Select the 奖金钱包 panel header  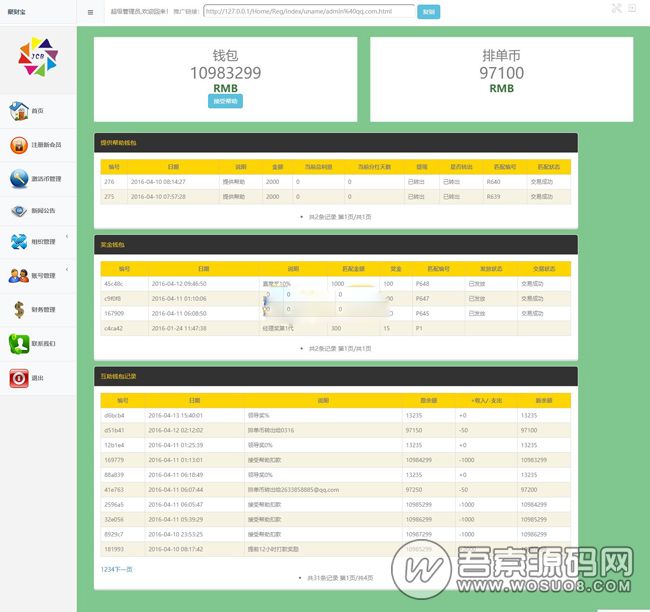(336, 244)
